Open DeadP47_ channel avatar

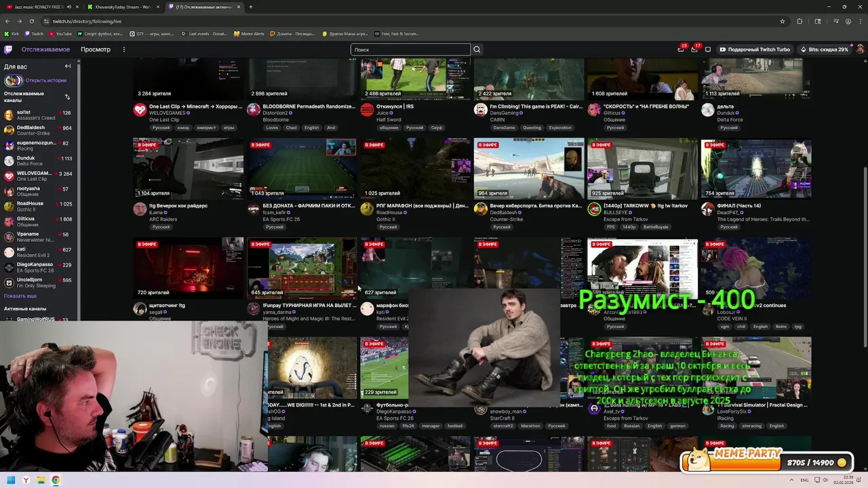[707, 209]
